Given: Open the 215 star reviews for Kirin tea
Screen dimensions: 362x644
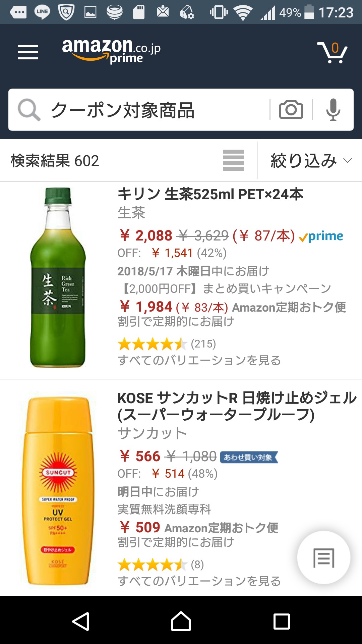Looking at the screenshot, I should (167, 344).
